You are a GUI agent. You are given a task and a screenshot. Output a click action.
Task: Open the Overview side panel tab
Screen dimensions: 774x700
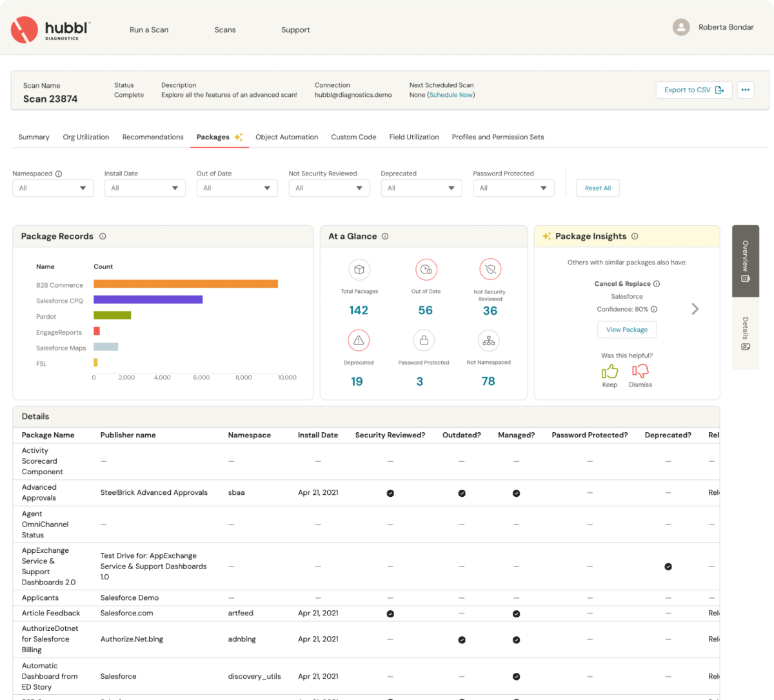click(746, 261)
